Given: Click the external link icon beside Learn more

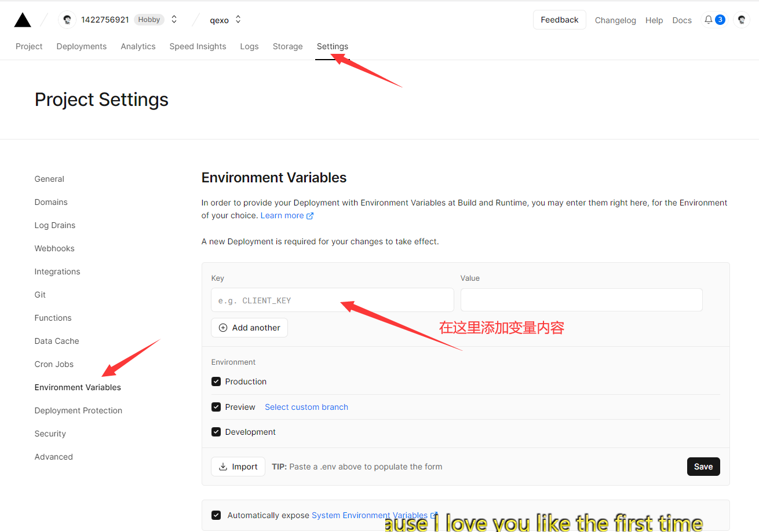Looking at the screenshot, I should [x=310, y=216].
